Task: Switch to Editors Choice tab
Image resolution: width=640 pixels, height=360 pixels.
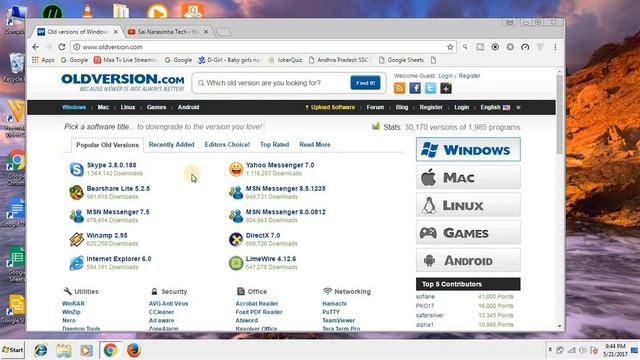Action: tap(227, 144)
